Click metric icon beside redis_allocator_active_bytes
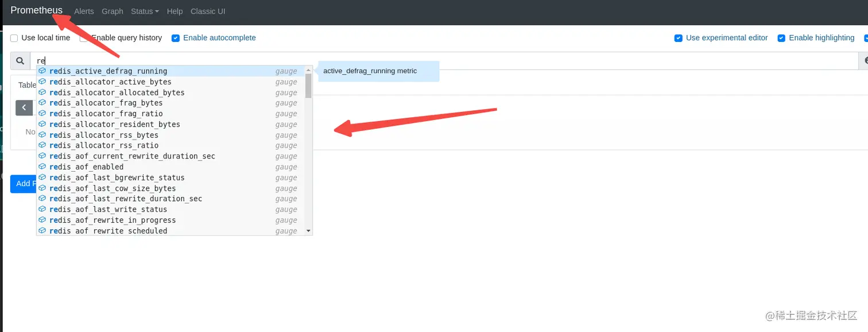Image resolution: width=868 pixels, height=332 pixels. point(42,82)
